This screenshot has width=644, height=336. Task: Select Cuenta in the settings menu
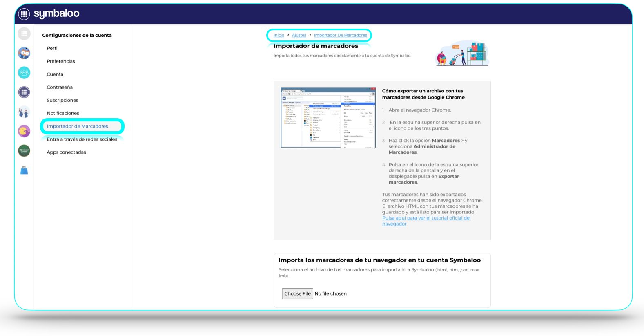55,74
